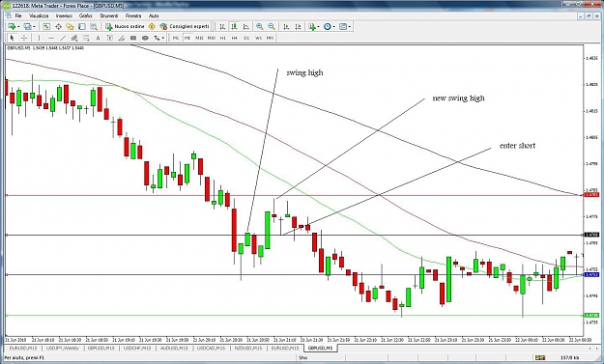Open the Visualizza menu
The height and width of the screenshot is (364, 604).
click(x=39, y=15)
